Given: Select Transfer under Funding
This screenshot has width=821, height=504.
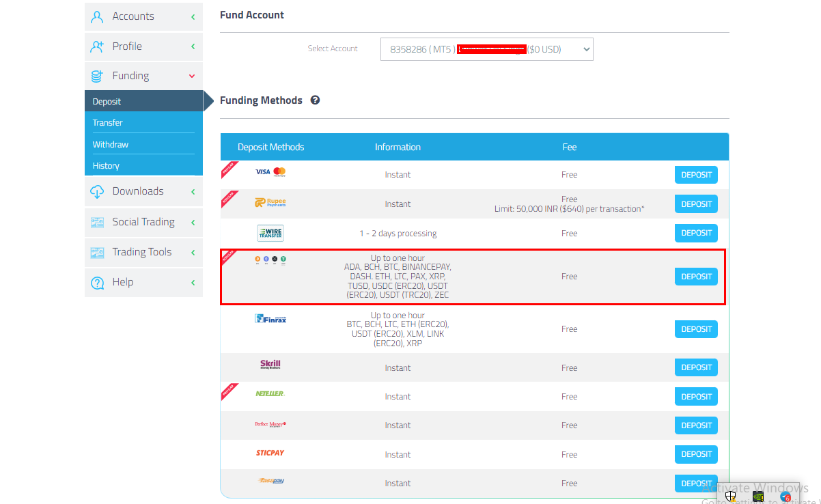Looking at the screenshot, I should click(x=108, y=123).
